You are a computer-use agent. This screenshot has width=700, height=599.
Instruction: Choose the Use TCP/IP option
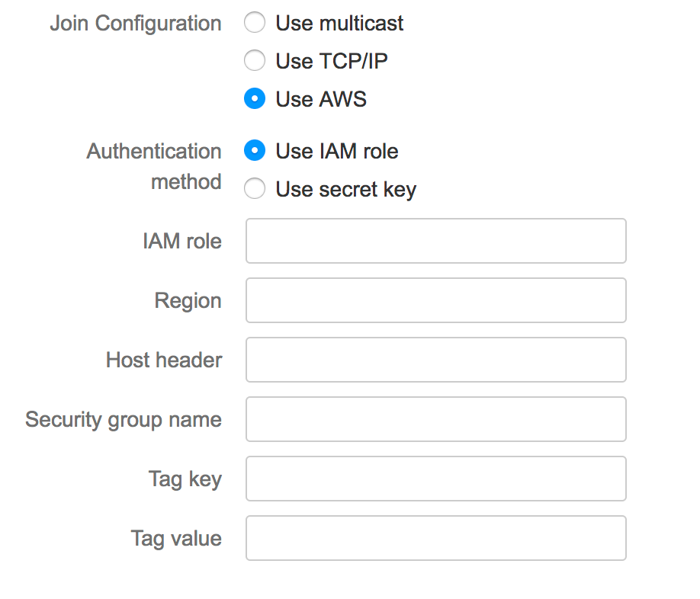point(255,60)
